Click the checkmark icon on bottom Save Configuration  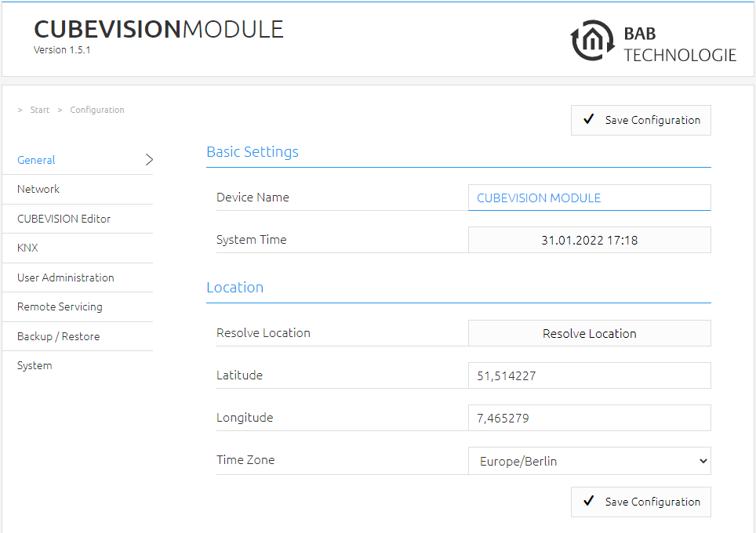(588, 501)
